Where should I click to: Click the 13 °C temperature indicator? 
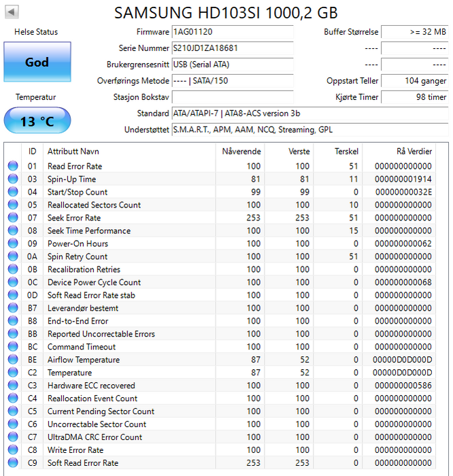click(x=37, y=120)
